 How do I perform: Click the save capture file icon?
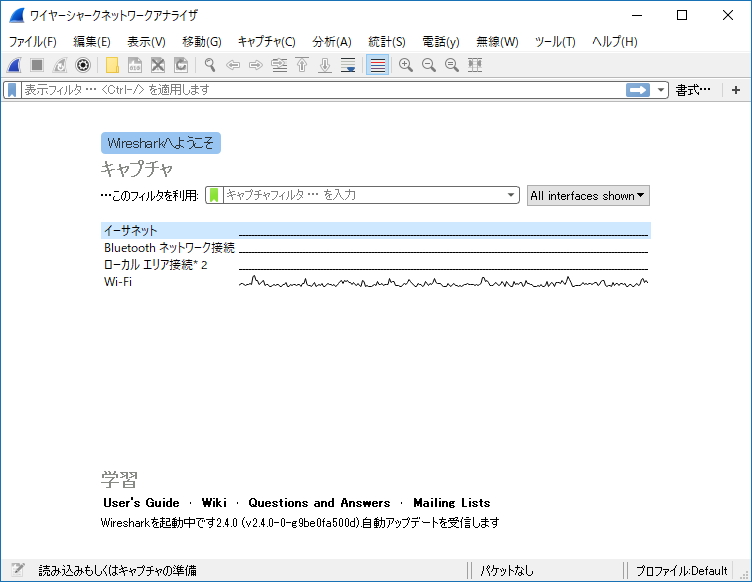point(135,65)
